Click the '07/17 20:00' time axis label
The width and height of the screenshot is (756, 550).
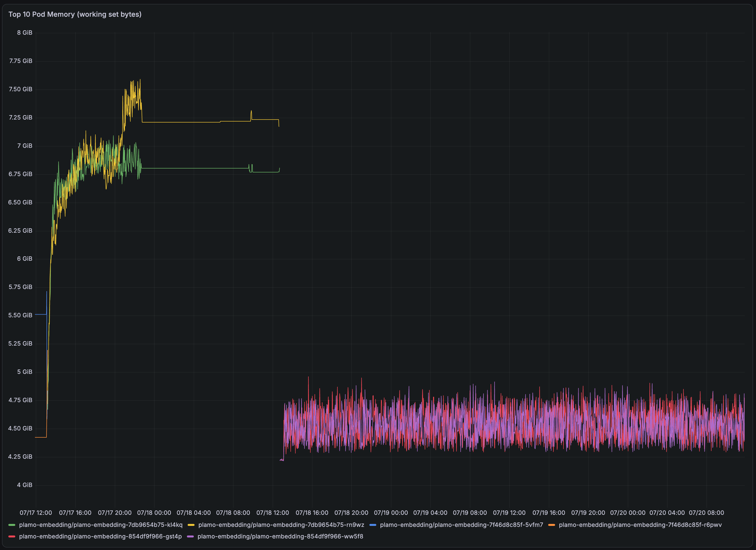click(x=115, y=513)
